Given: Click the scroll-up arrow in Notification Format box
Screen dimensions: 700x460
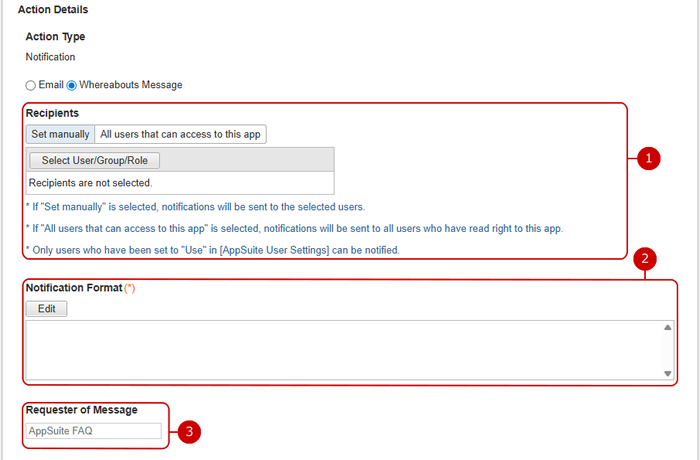Looking at the screenshot, I should [668, 328].
